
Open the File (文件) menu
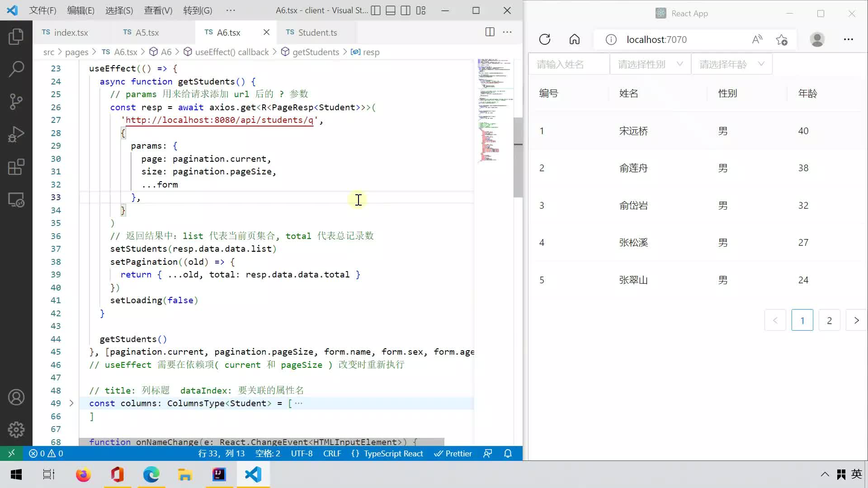coord(43,10)
